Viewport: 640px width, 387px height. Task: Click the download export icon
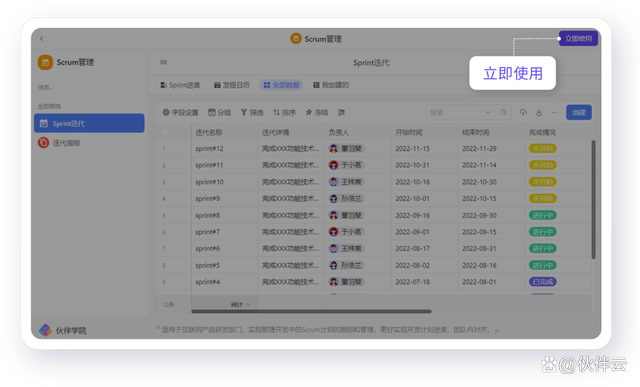(x=539, y=112)
